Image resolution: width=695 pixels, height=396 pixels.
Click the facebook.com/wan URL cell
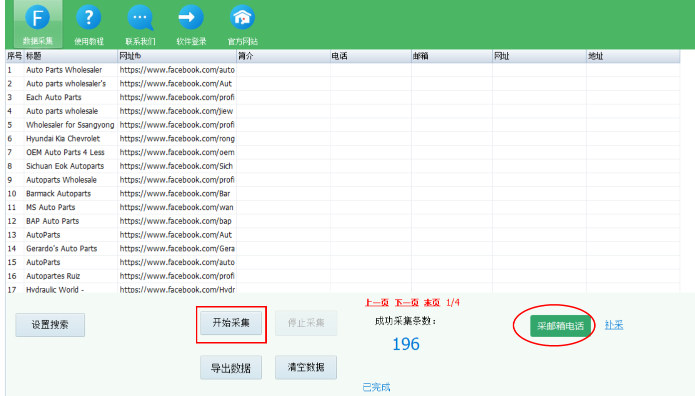177,207
